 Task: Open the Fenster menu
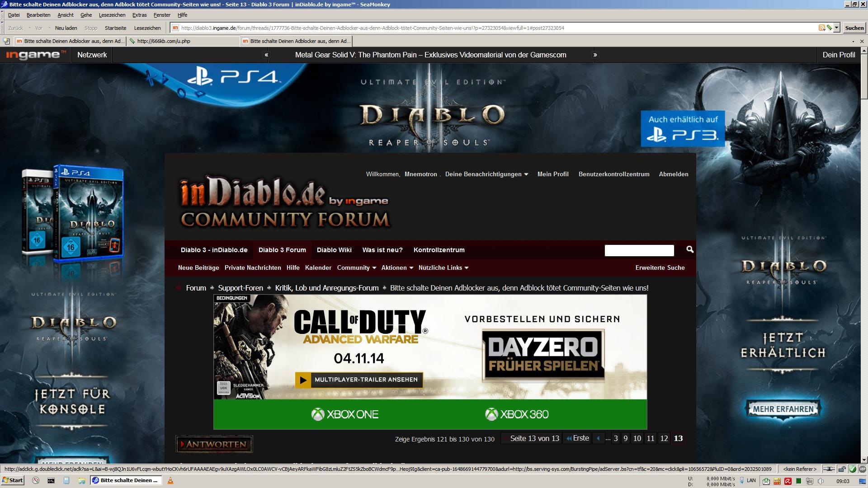click(x=162, y=15)
